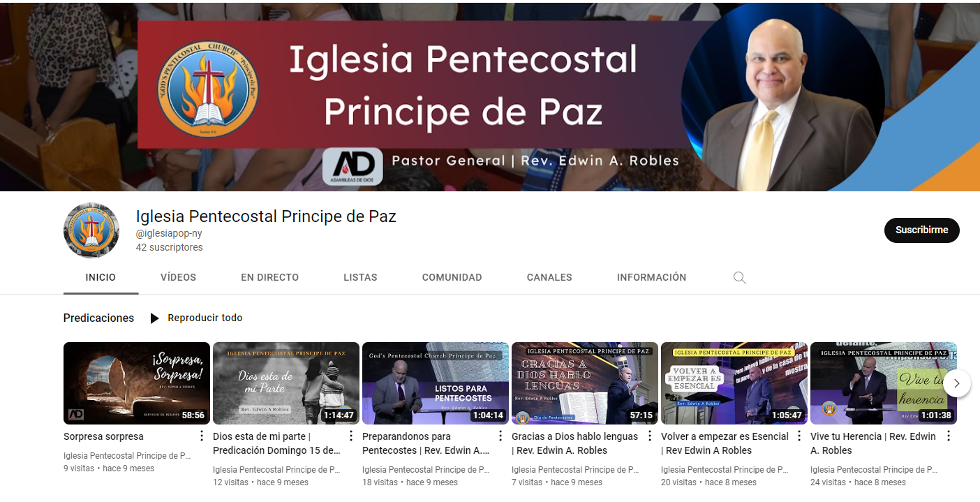Open the COMUNIDAD tab
This screenshot has width=980, height=502.
[x=452, y=277]
